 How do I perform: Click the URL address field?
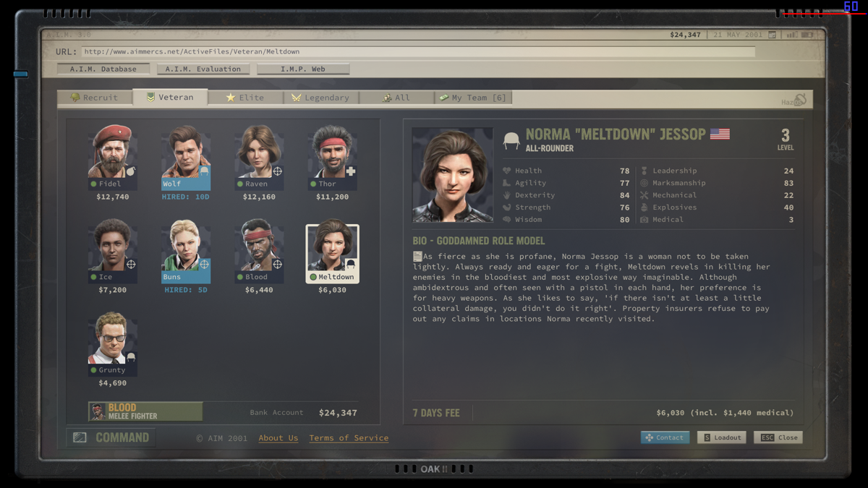click(418, 52)
